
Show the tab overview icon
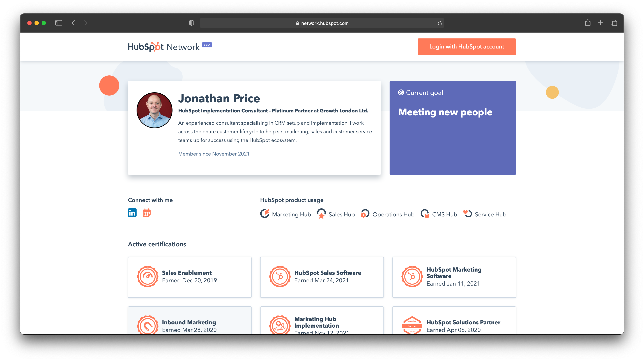[614, 23]
